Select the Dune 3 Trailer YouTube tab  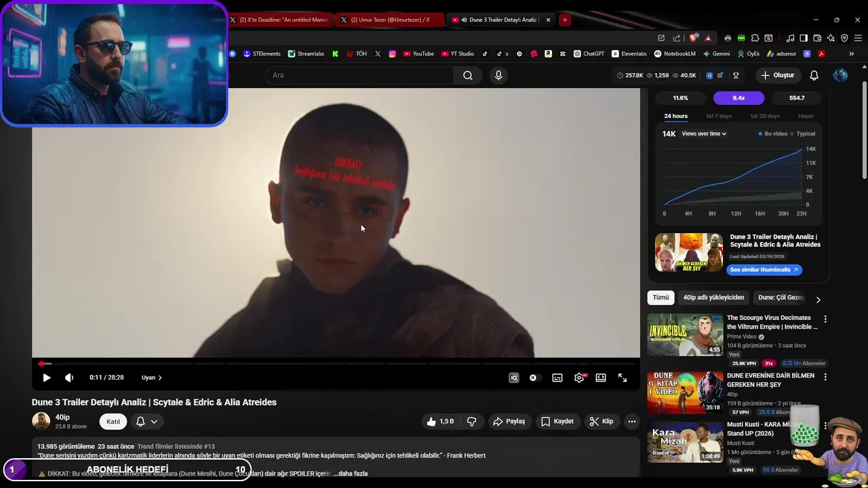[x=502, y=20]
